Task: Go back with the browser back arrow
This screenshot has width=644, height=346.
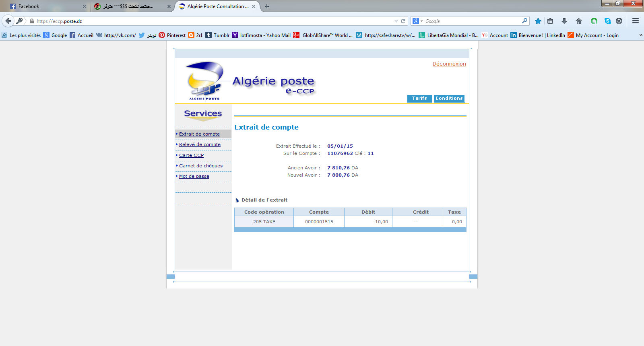Action: [8, 21]
